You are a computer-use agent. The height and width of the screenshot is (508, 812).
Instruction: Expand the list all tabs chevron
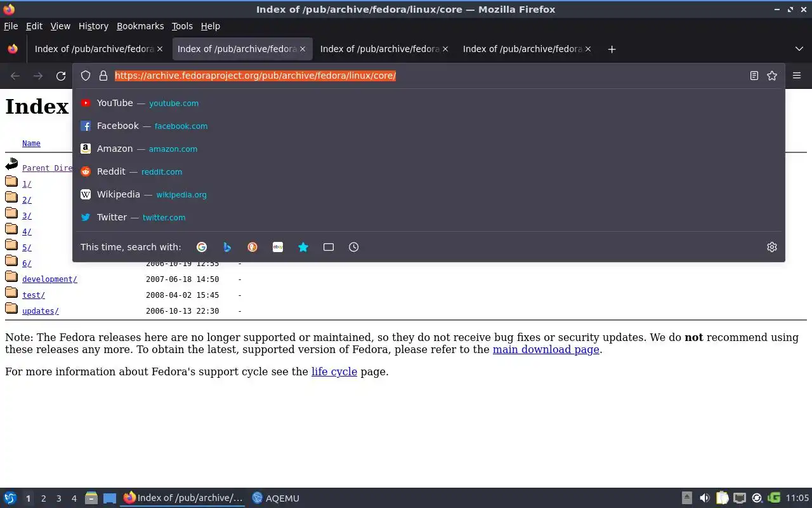click(x=799, y=49)
